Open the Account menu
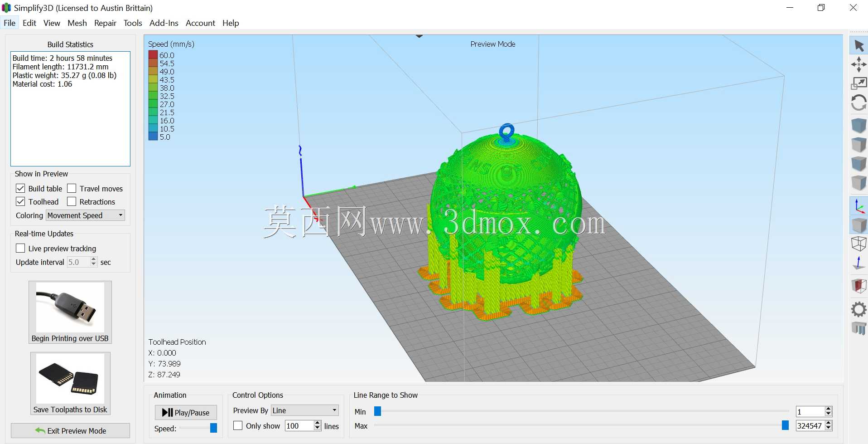868x444 pixels. [200, 23]
